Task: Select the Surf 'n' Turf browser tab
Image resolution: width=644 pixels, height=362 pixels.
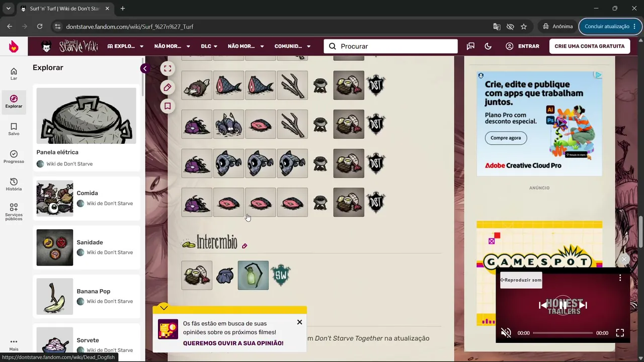Action: (65, 9)
